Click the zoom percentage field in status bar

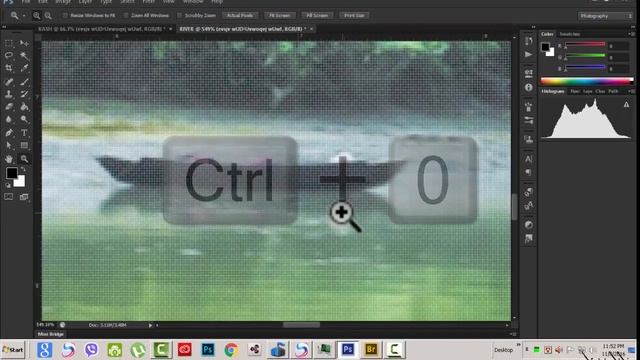click(45, 325)
